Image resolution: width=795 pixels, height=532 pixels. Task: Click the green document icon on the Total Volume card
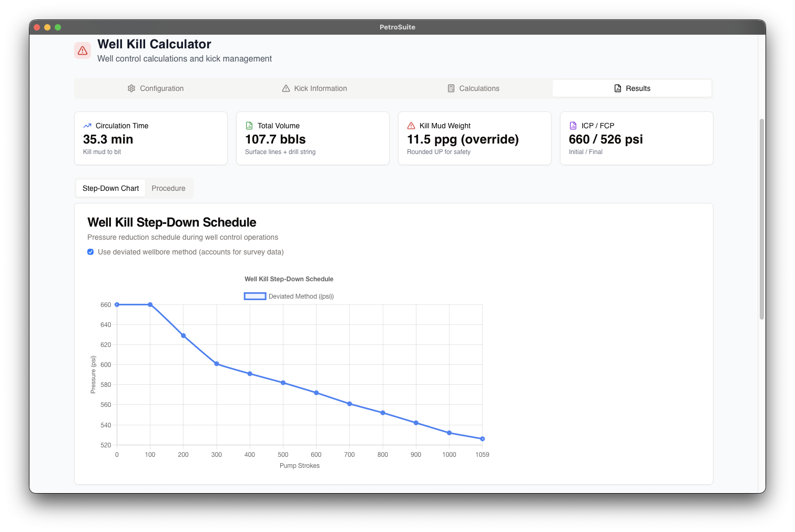pos(249,125)
